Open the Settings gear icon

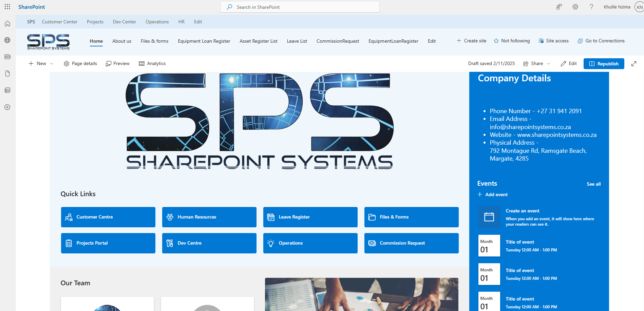[x=575, y=7]
